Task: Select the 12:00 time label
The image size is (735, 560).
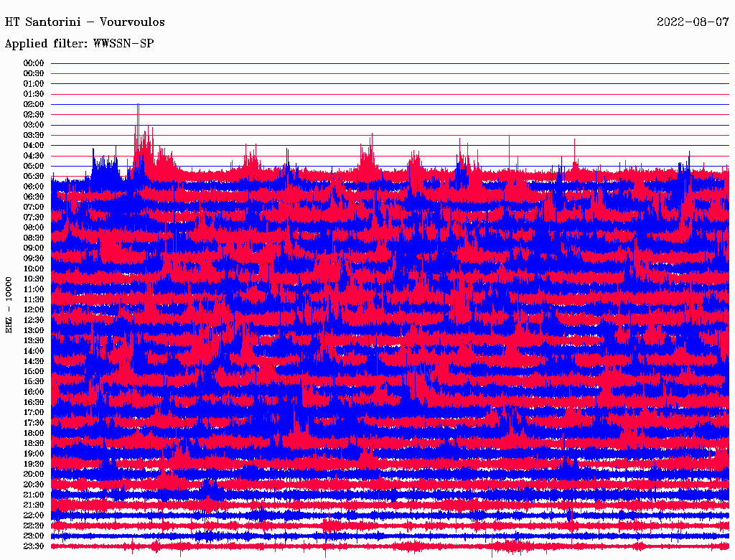Action: coord(34,309)
